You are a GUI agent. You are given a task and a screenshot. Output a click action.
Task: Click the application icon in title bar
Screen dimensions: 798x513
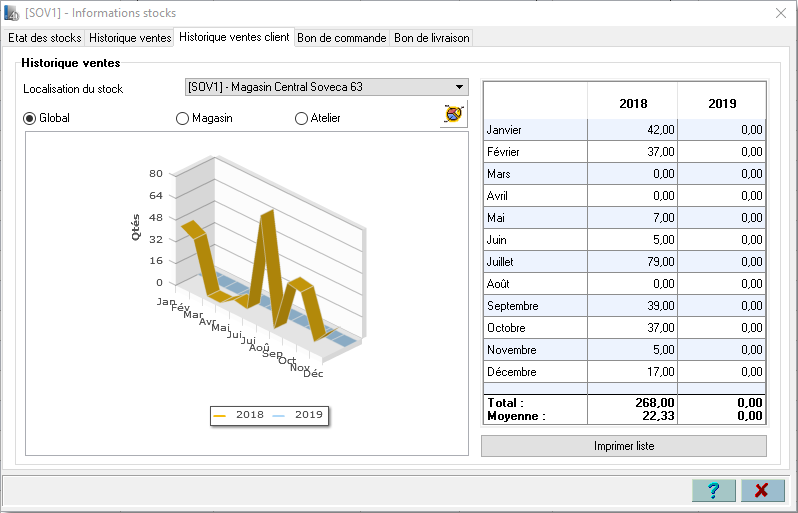pyautogui.click(x=11, y=13)
